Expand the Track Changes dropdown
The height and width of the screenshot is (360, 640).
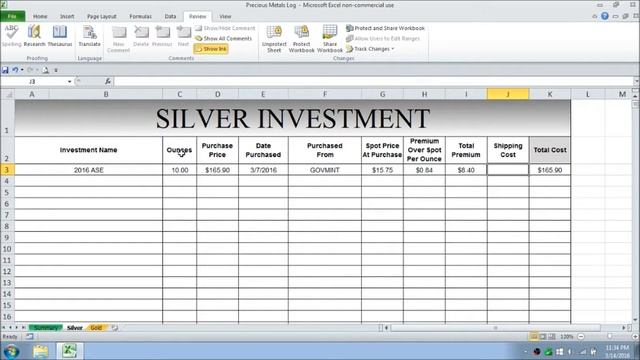(x=393, y=49)
